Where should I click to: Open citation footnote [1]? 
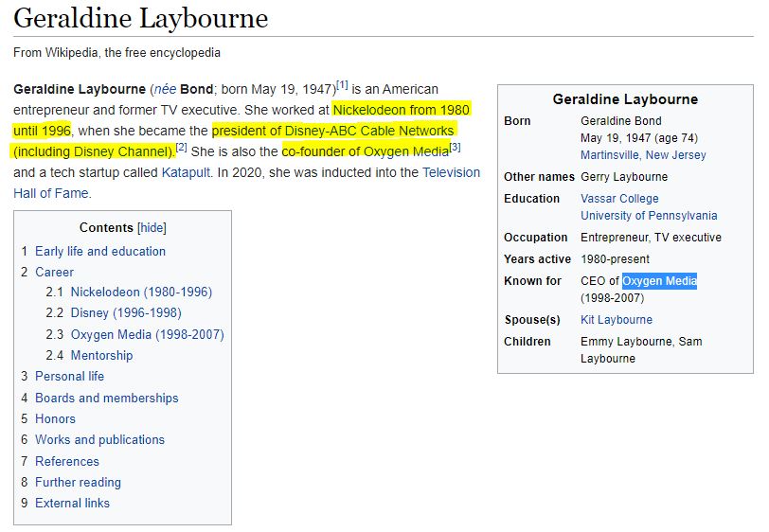click(x=342, y=85)
